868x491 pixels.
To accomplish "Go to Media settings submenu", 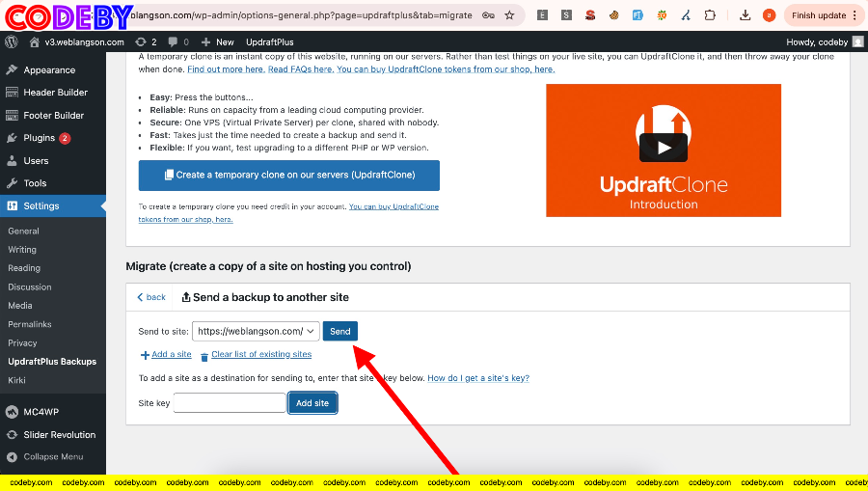I will coord(20,306).
